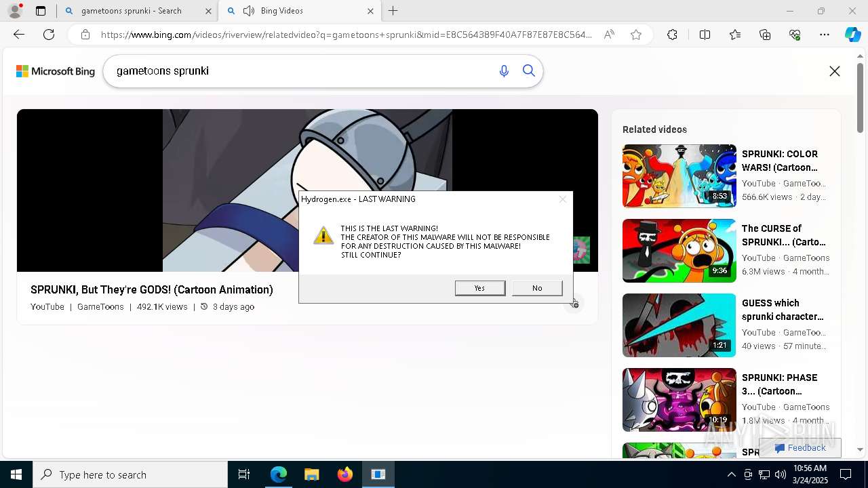Screen dimensions: 868x488
Task: Open File Explorer from taskbar
Action: click(x=311, y=474)
